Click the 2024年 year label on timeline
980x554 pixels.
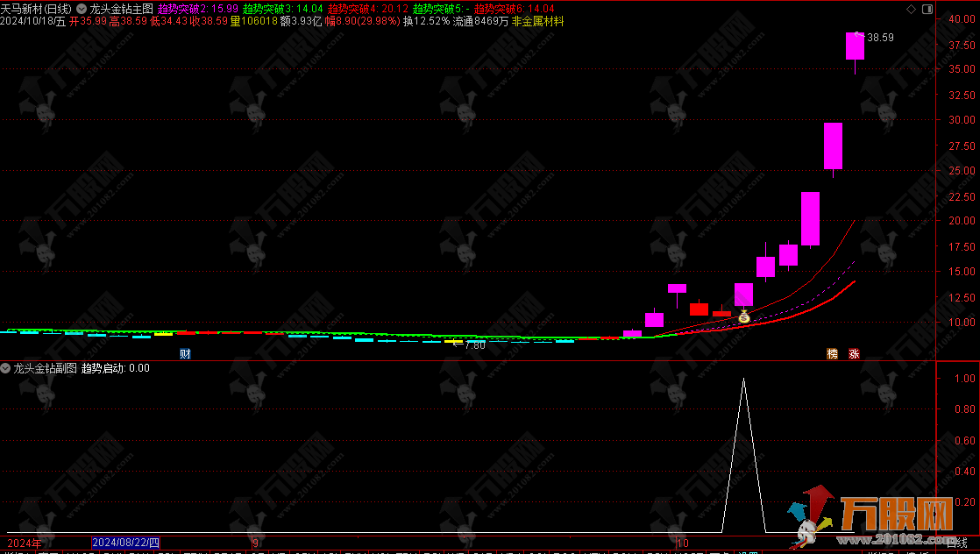click(x=25, y=543)
